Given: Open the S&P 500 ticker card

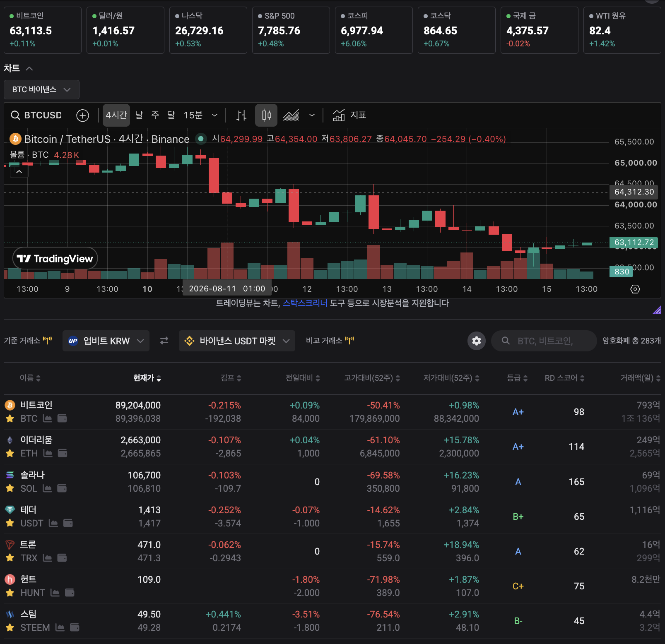Looking at the screenshot, I should click(291, 30).
